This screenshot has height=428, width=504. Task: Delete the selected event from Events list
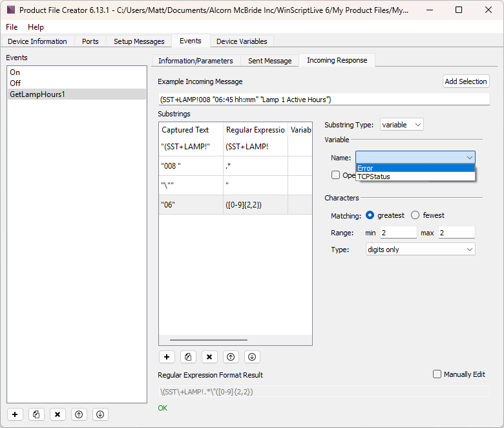pos(58,414)
